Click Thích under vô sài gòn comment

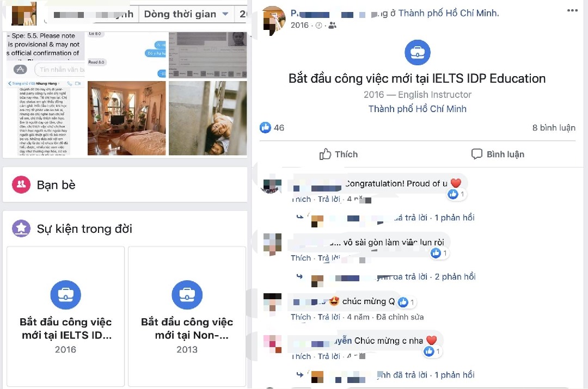pos(301,258)
